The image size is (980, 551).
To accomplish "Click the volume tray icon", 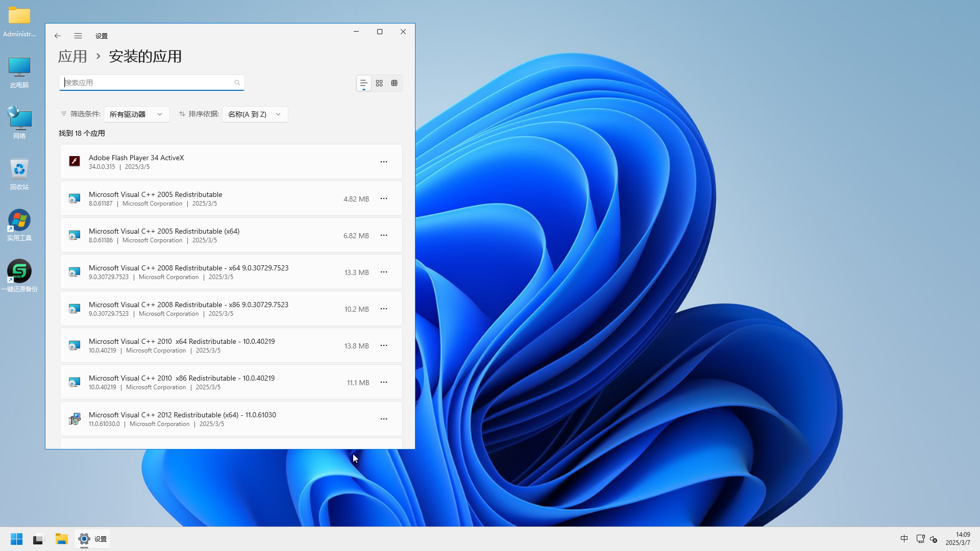I will coord(934,539).
